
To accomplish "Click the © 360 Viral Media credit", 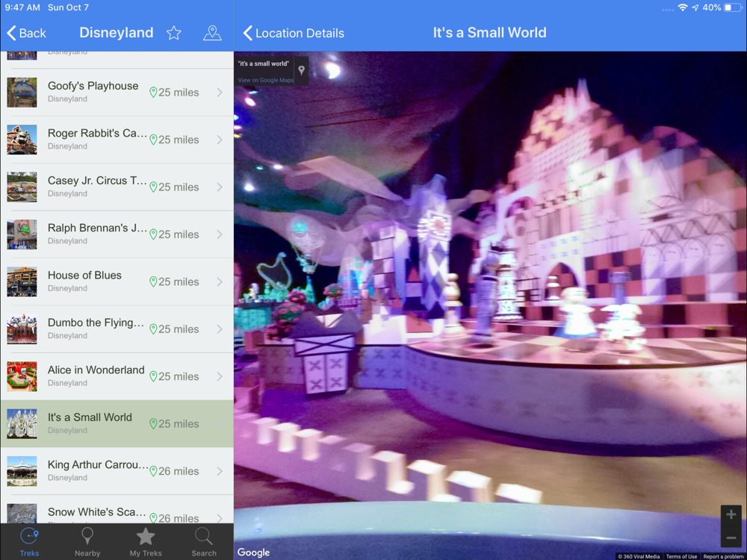I will 639,556.
